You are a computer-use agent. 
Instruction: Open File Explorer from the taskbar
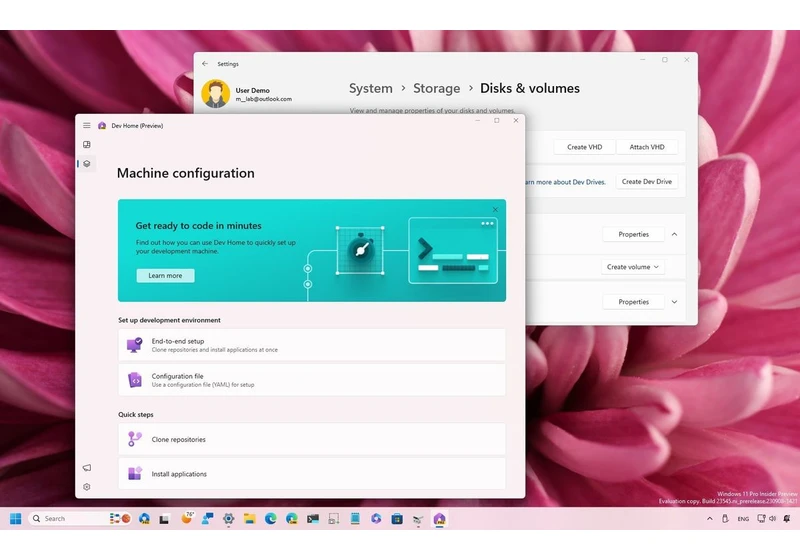pos(249,519)
